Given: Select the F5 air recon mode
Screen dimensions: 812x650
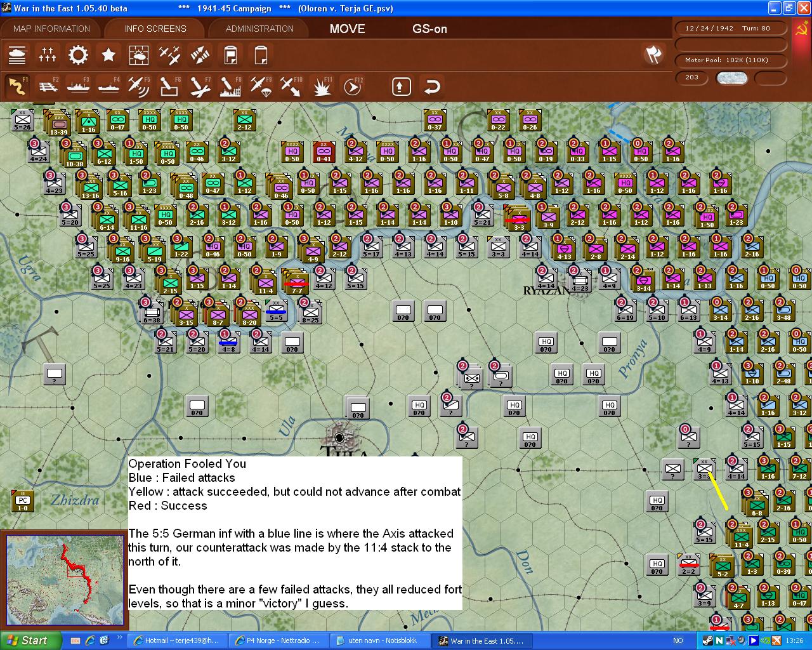Looking at the screenshot, I should [139, 86].
